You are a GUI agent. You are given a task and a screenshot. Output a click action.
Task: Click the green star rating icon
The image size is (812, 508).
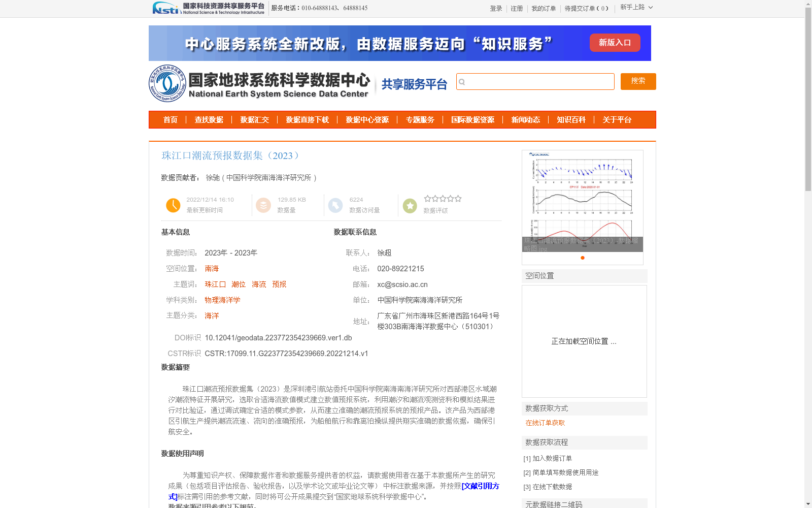[x=410, y=206]
